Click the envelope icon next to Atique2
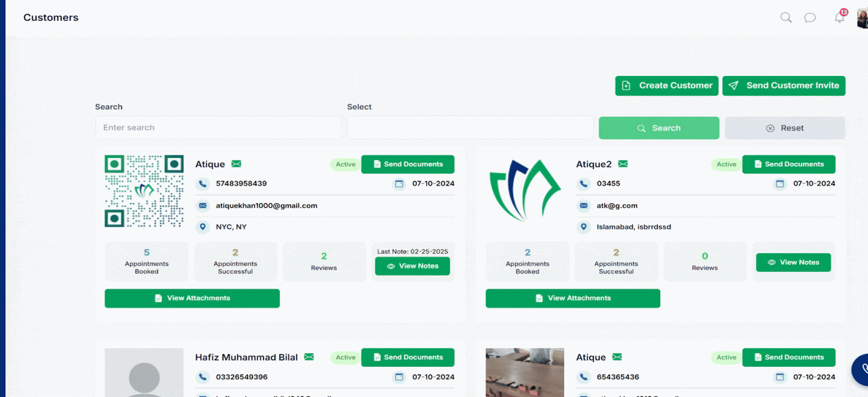Image resolution: width=868 pixels, height=397 pixels. [623, 164]
